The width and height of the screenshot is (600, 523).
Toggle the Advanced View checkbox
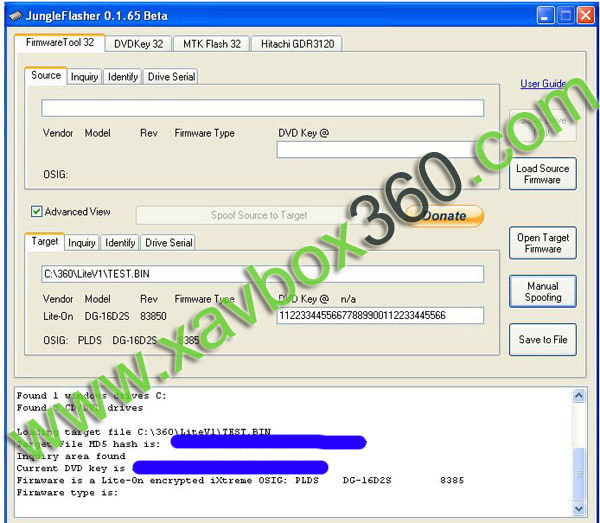(37, 212)
